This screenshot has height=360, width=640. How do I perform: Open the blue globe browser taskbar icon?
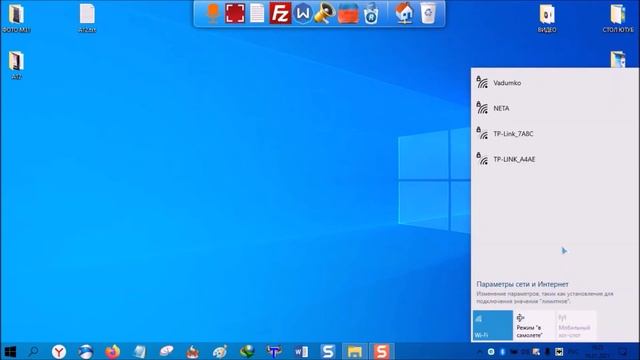pos(86,351)
